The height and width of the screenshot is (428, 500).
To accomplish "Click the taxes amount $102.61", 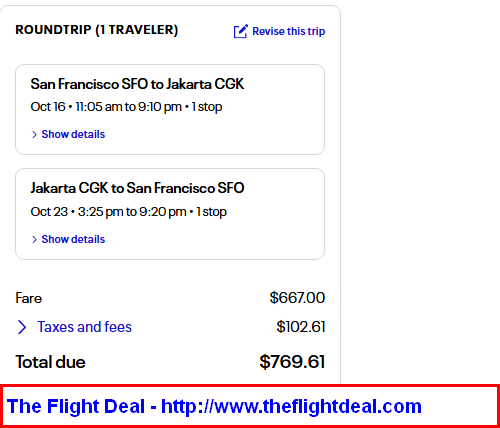I will [301, 327].
